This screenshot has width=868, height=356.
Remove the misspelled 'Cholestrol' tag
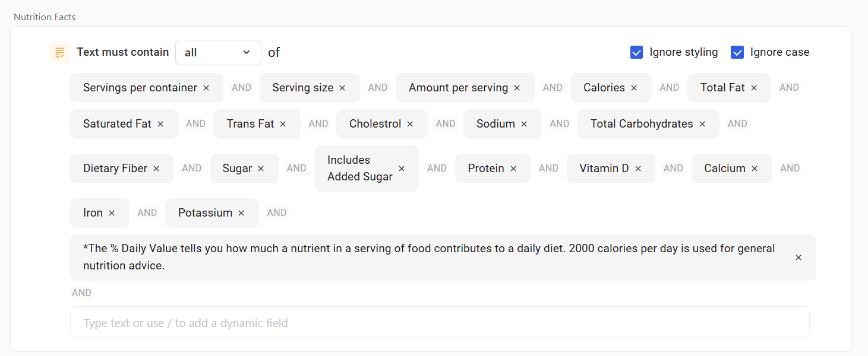coord(410,124)
